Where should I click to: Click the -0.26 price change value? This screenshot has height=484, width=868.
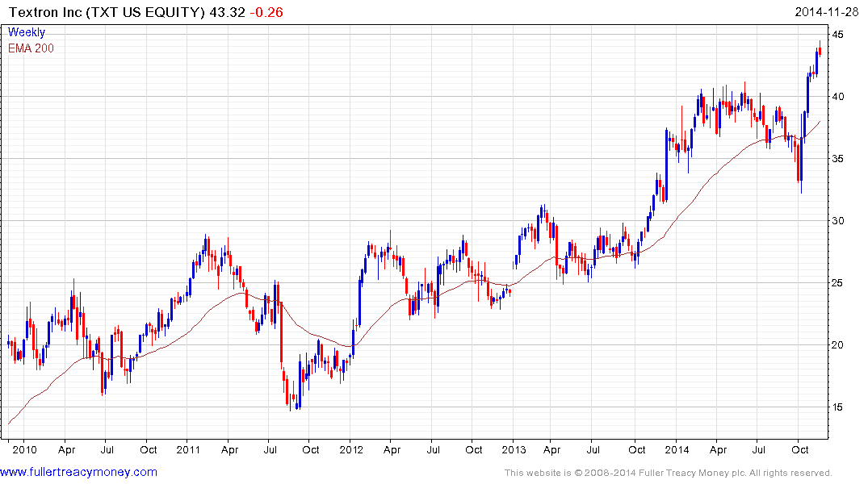point(266,12)
